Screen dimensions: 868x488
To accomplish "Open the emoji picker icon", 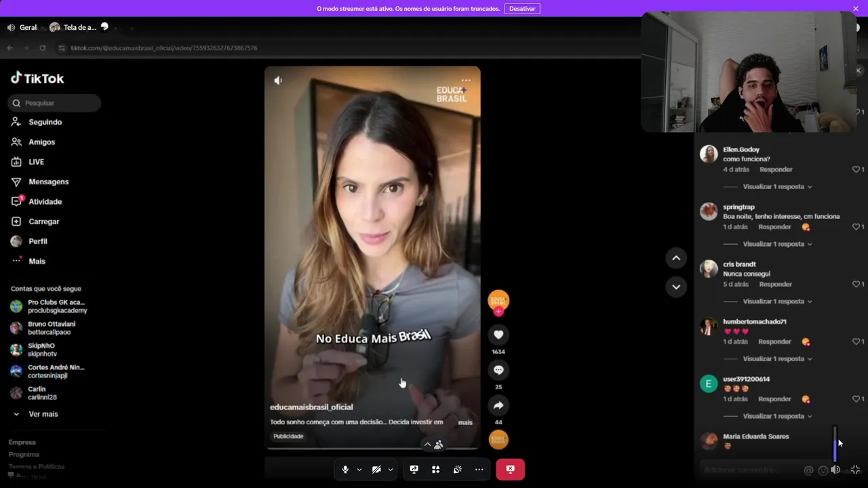I will coord(823,470).
